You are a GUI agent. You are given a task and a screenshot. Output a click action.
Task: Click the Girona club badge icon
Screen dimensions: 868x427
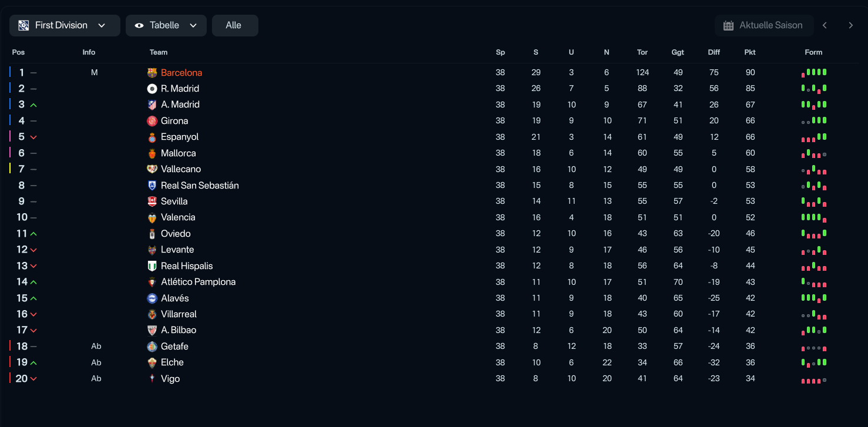click(x=152, y=121)
